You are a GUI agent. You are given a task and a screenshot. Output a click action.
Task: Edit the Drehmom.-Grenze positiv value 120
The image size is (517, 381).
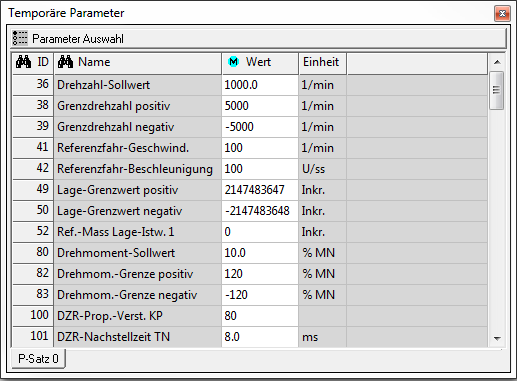[x=260, y=274]
